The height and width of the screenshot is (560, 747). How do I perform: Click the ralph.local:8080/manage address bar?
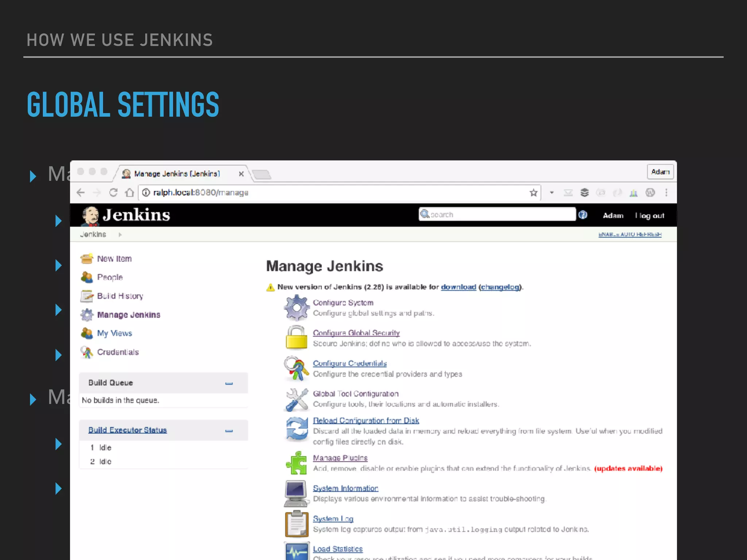(339, 192)
